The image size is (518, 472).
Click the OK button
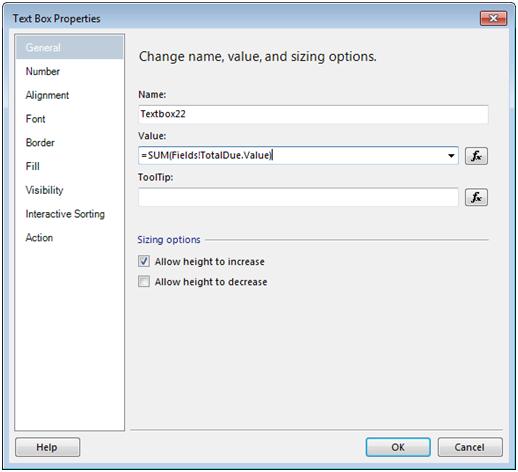[398, 447]
